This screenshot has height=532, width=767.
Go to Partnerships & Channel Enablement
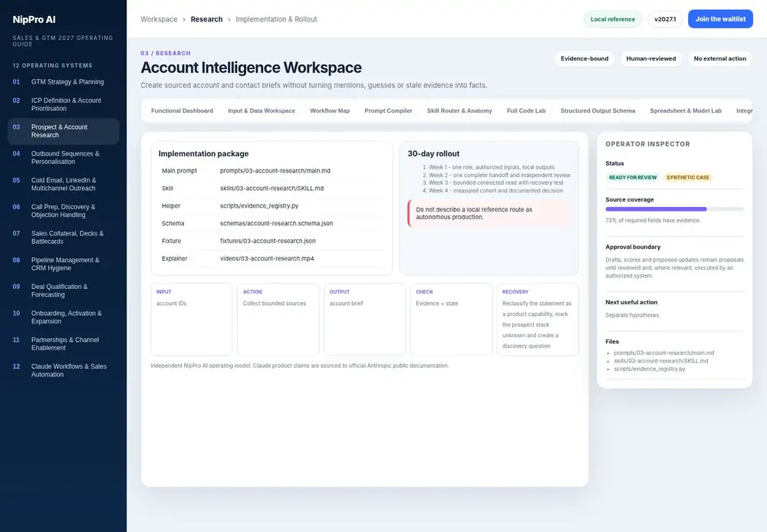coord(63,343)
